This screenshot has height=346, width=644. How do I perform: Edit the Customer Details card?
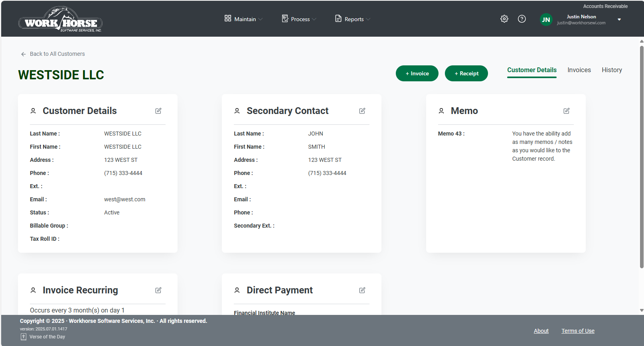158,111
